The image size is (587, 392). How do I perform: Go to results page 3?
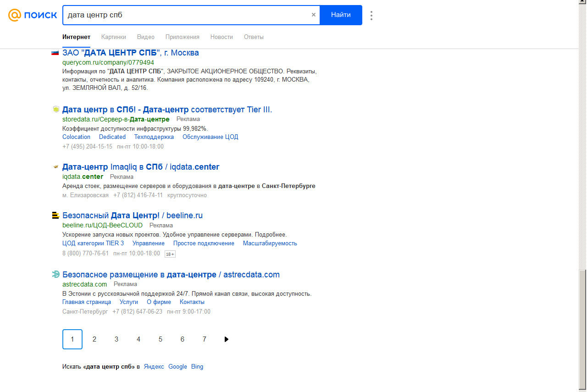116,339
